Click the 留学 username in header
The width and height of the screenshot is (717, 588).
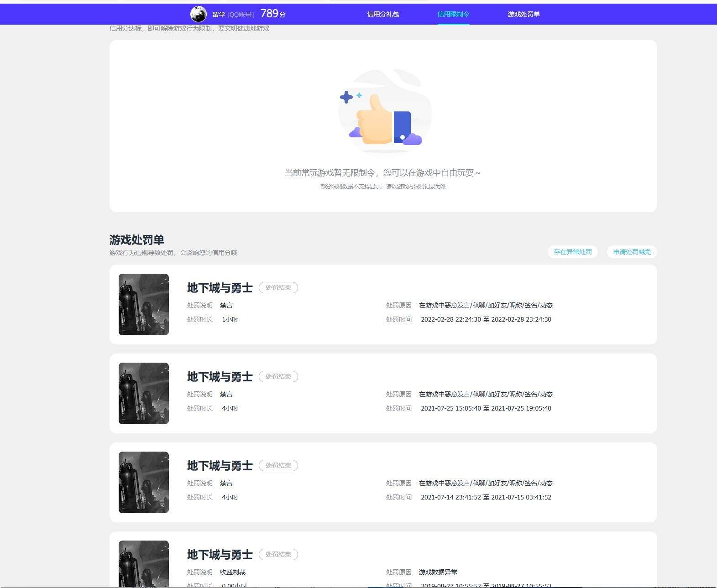219,15
